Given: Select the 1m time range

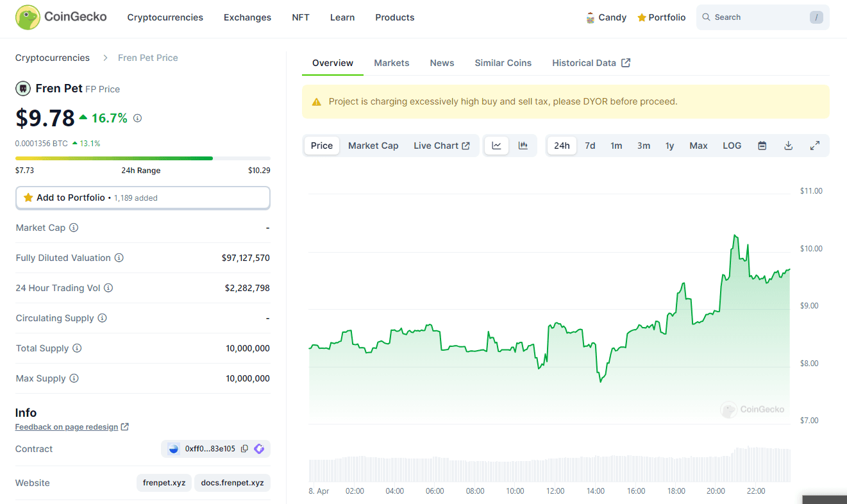Looking at the screenshot, I should tap(616, 146).
